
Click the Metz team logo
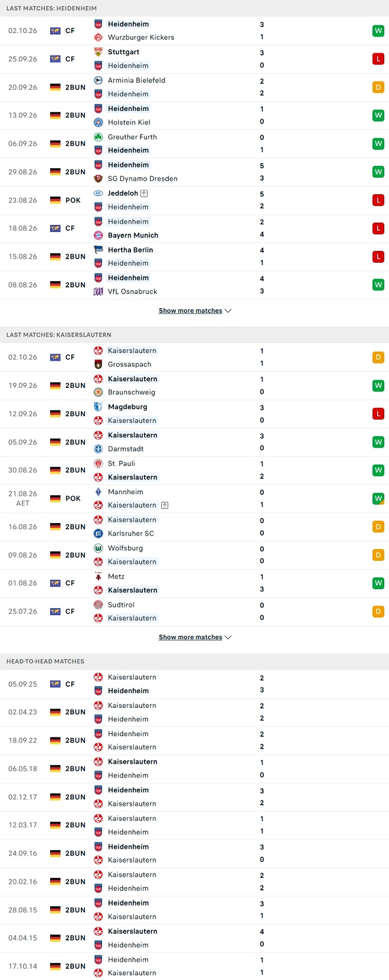pos(99,576)
